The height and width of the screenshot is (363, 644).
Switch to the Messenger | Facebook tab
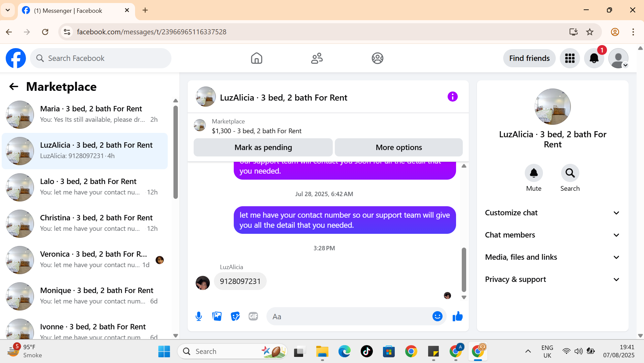click(x=76, y=11)
